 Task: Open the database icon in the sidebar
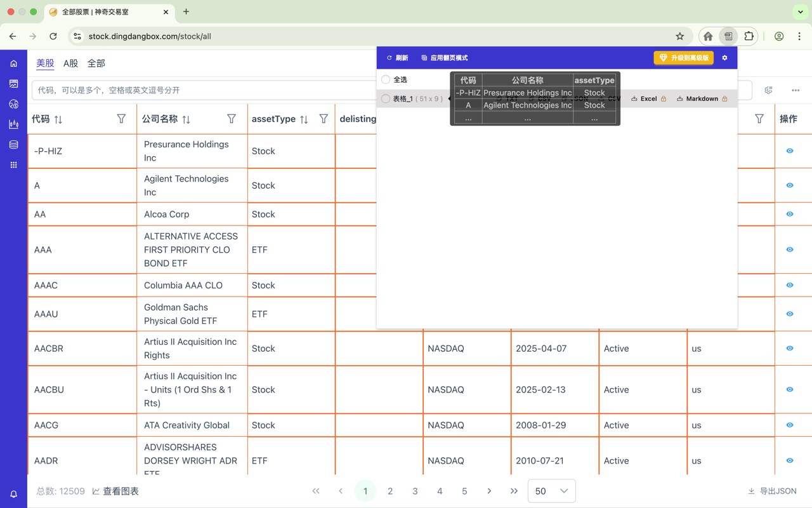[13, 145]
